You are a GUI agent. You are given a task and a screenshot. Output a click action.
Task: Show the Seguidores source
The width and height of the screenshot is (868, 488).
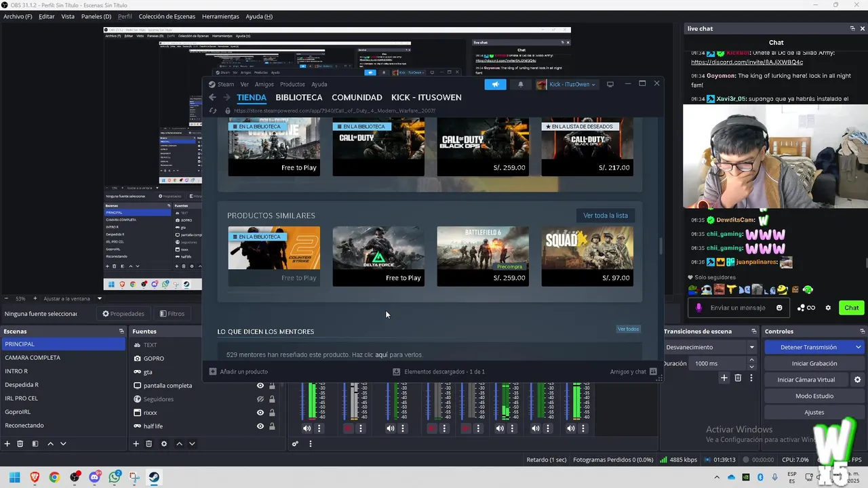point(260,399)
